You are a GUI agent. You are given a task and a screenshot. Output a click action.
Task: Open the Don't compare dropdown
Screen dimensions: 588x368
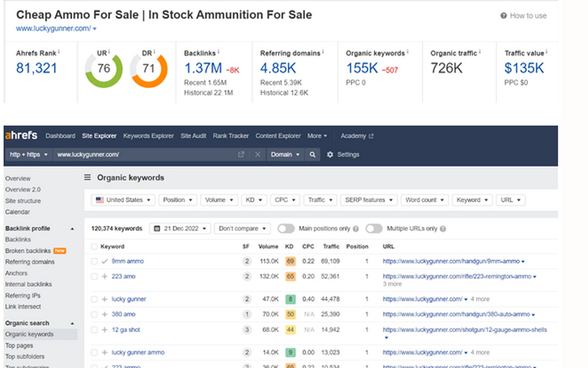(x=243, y=228)
